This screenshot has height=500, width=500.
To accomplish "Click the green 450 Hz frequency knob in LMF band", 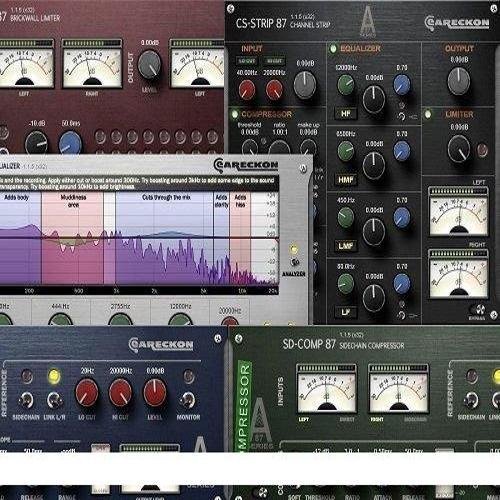I will click(x=346, y=217).
